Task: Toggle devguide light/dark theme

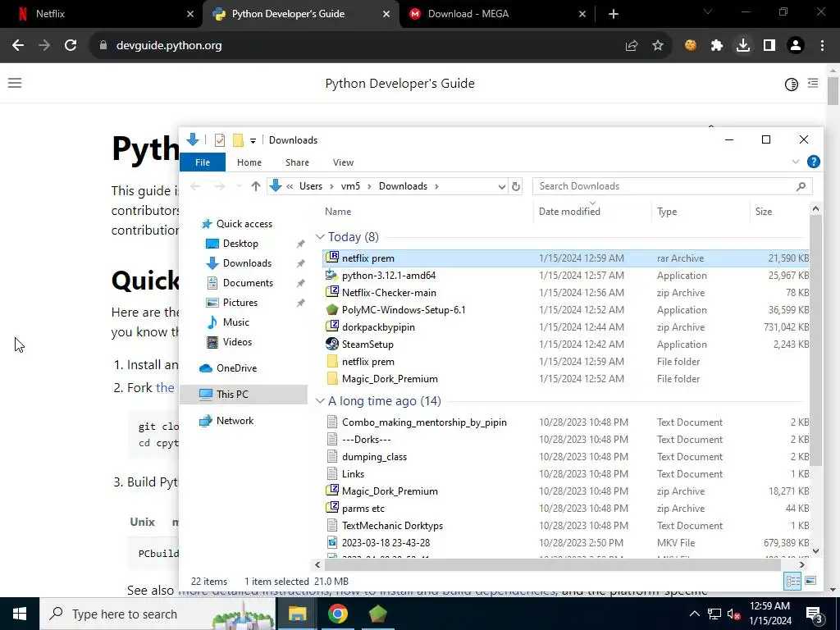Action: (792, 84)
